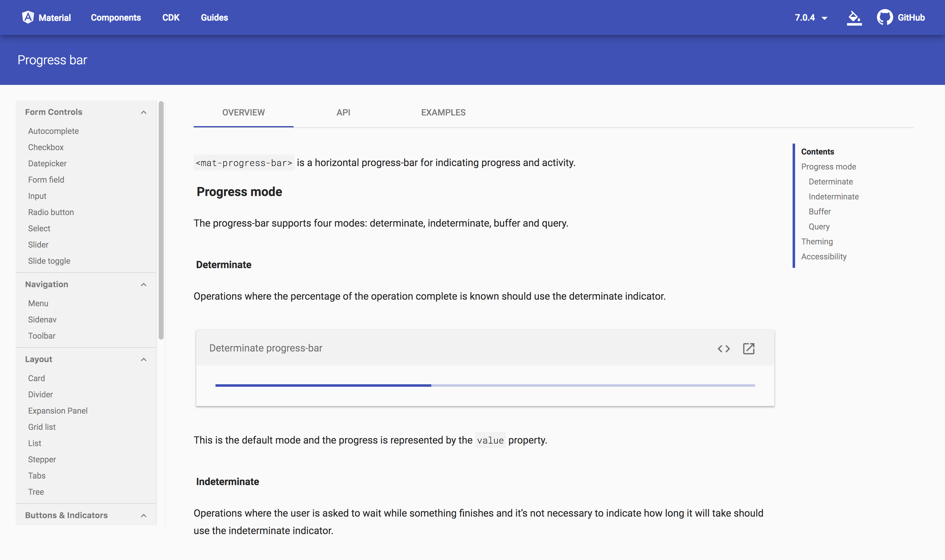945x560 pixels.
Task: Open the Select component page
Action: [39, 228]
